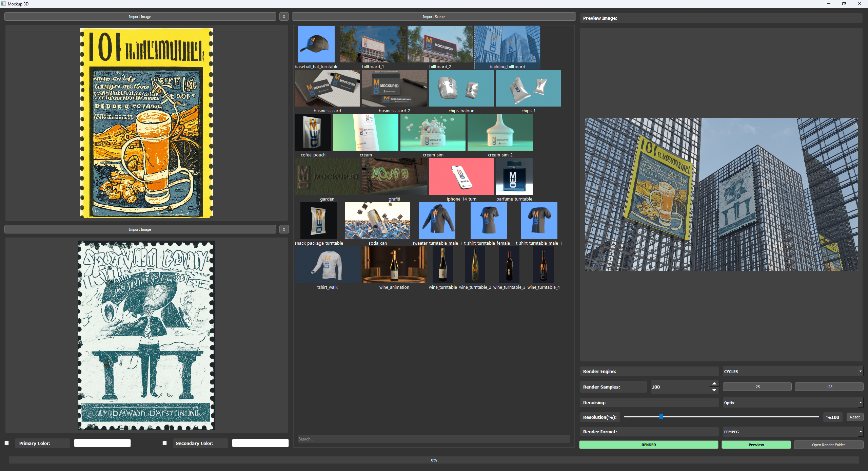This screenshot has width=868, height=471.
Task: Select the wine_animation scene thumbnail
Action: coord(394,265)
